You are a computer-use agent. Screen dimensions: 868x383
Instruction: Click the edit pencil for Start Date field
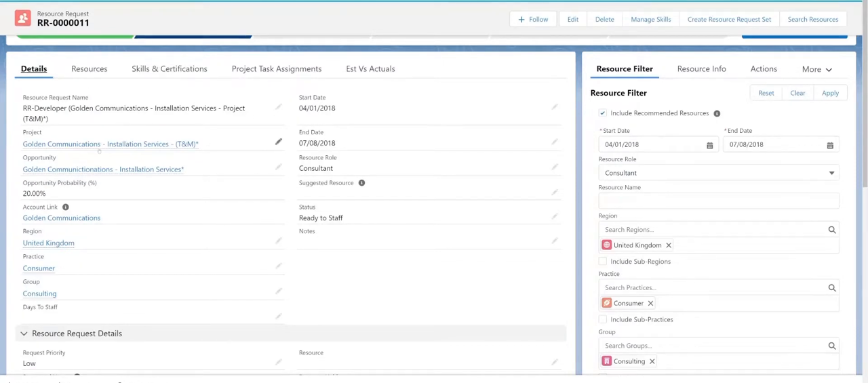pos(555,107)
